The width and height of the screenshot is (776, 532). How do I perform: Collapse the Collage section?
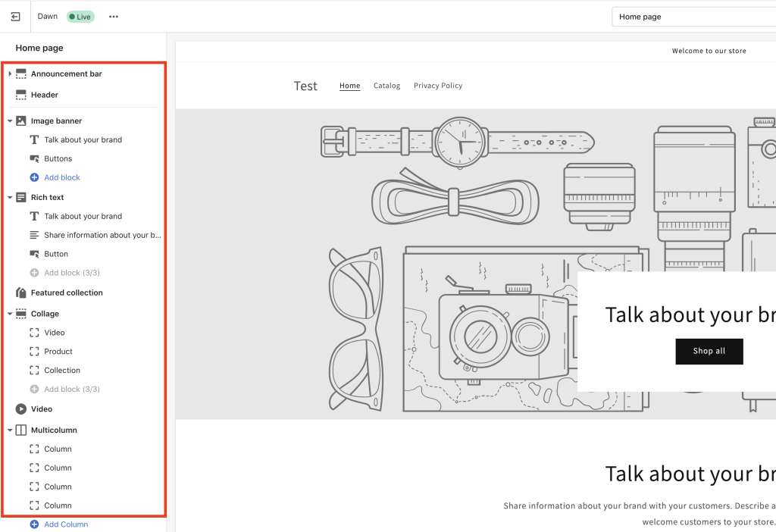coord(9,313)
